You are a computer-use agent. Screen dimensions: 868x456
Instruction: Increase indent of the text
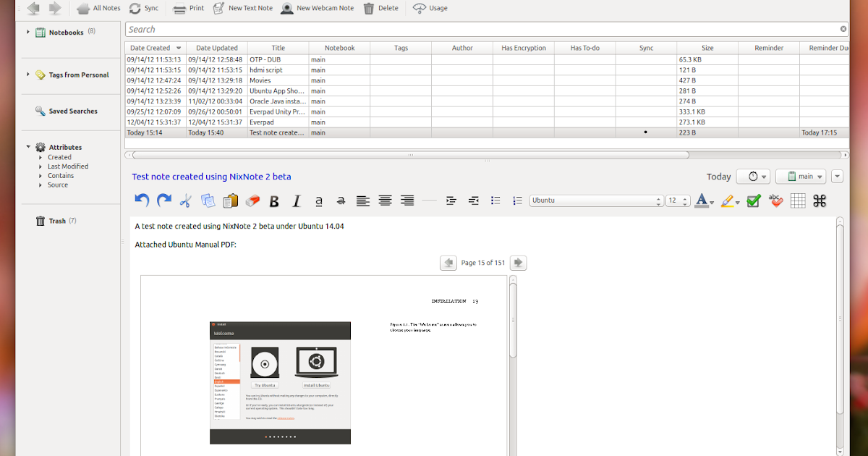click(451, 200)
